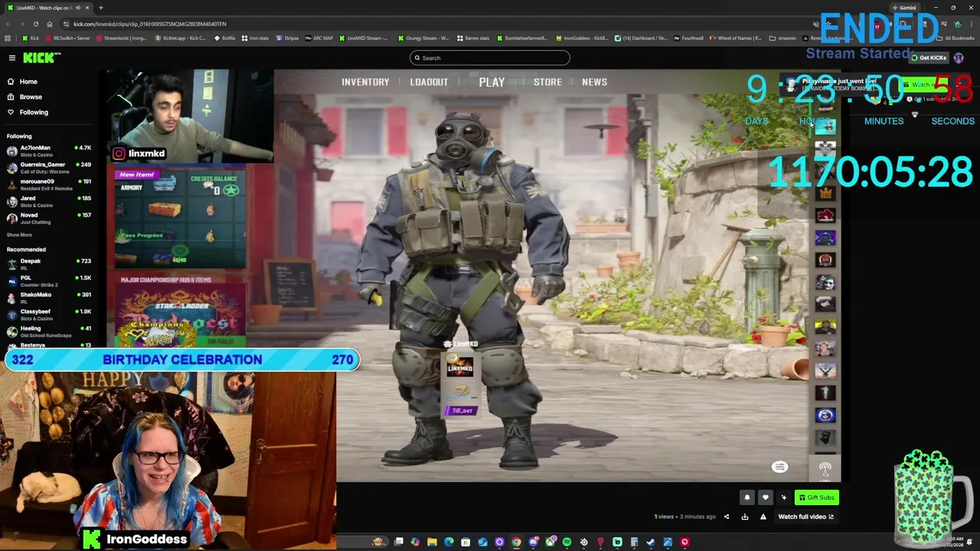Click the notification bell icon
This screenshot has height=551, width=980.
click(747, 497)
